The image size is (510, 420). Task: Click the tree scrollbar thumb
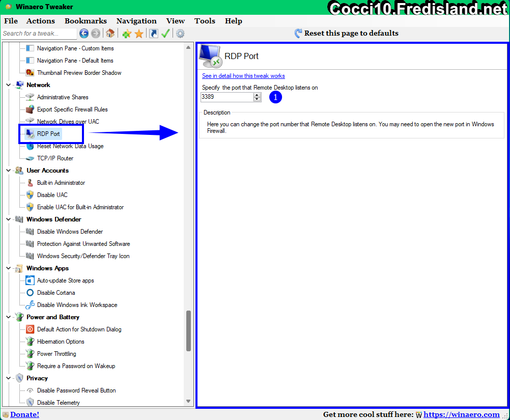coord(188,331)
